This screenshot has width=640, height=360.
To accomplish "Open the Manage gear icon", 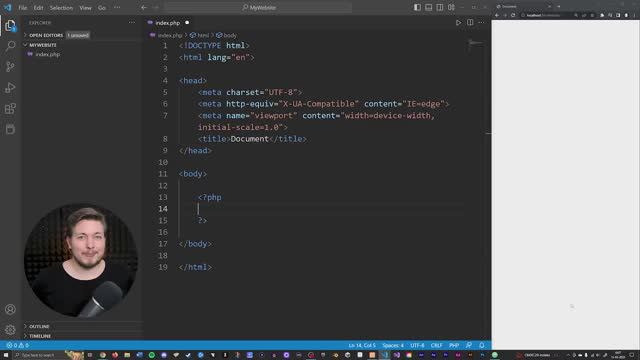I will pyautogui.click(x=10, y=329).
